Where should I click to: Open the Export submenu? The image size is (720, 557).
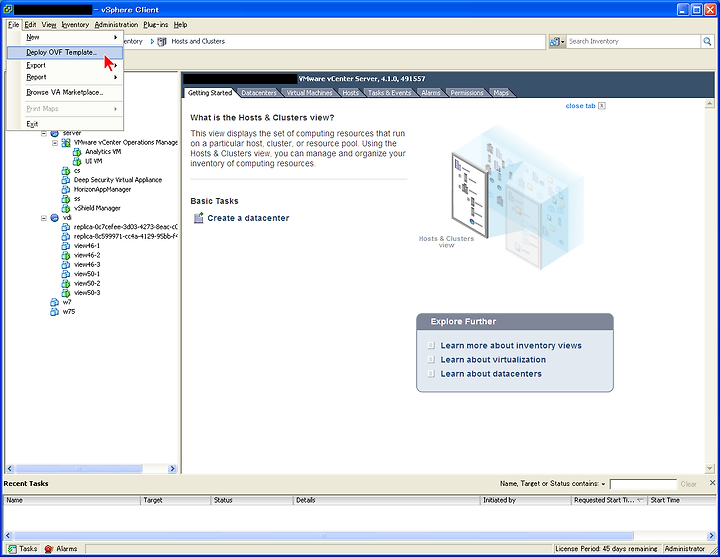(65, 65)
